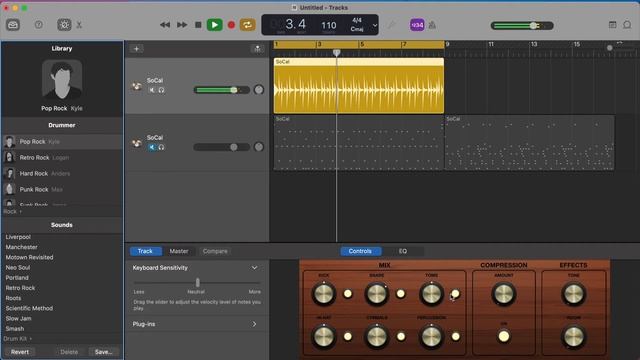
Task: Solo the second SoCal track with headphones
Action: [161, 147]
